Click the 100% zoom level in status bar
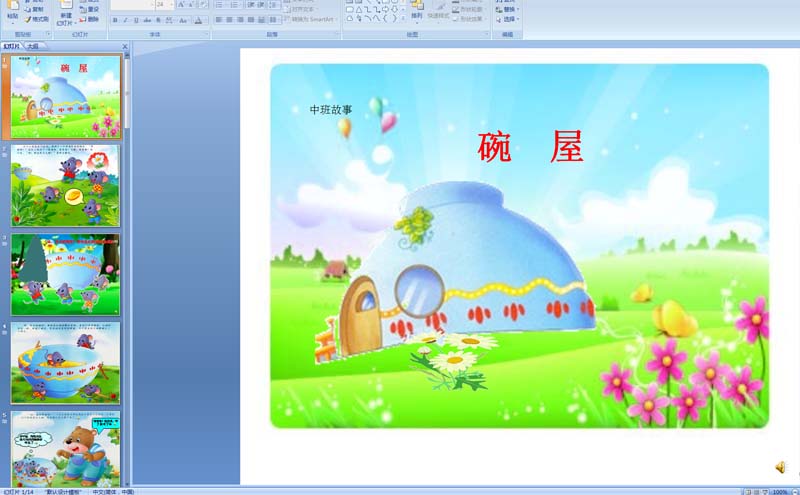 [779, 491]
